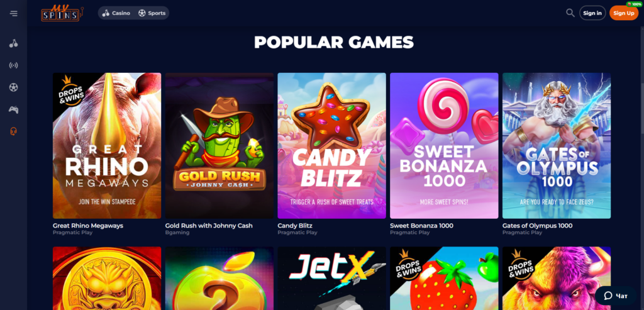
Task: Launch the Candy Blitz game tile
Action: (x=332, y=146)
